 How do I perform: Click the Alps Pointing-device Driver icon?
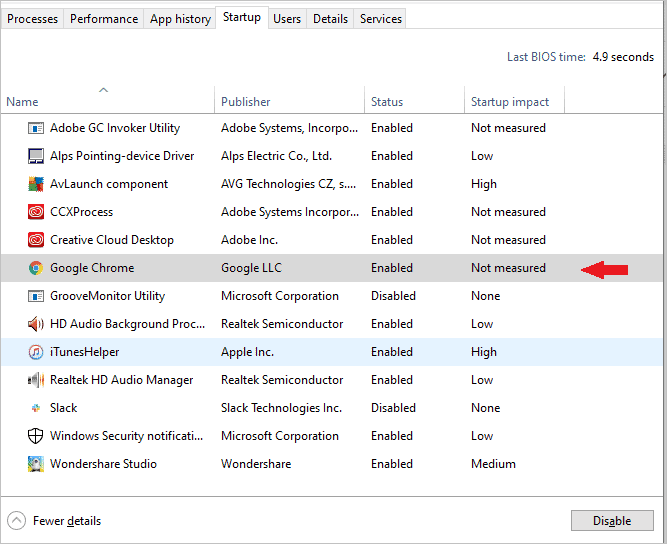(36, 156)
